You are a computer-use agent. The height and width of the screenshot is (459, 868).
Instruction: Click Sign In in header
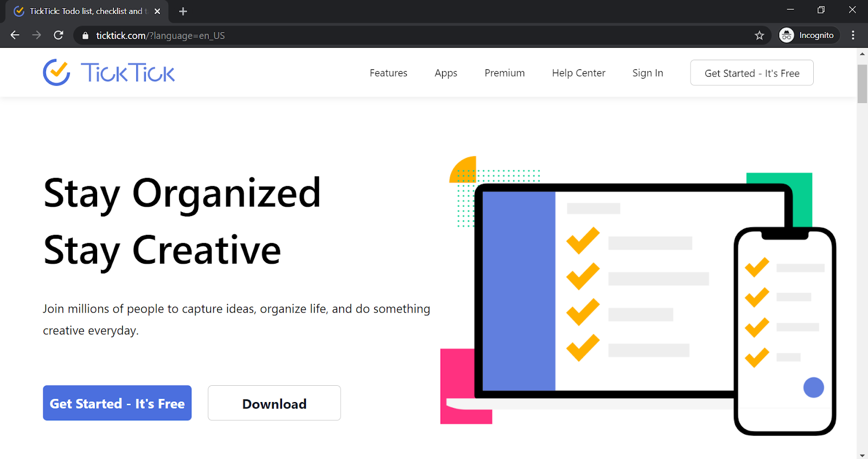coord(648,73)
